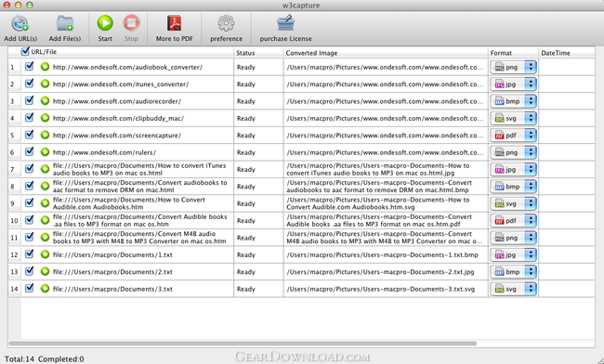Toggle checkbox for row 10 Audible books file

point(30,220)
